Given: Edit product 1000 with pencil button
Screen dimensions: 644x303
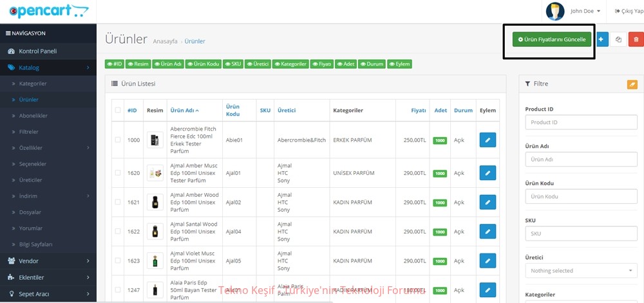Looking at the screenshot, I should click(x=488, y=140).
